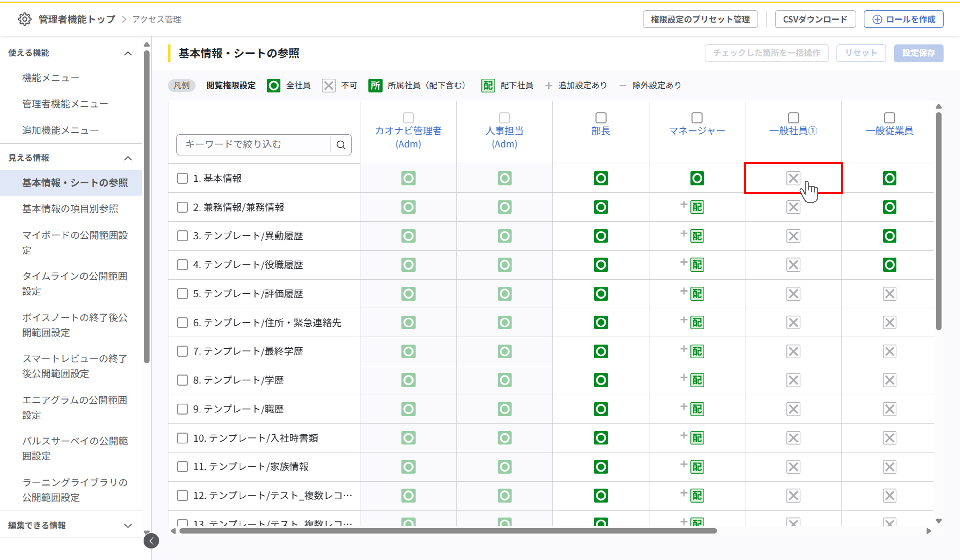Click リセット button
Viewport: 960px width, 560px height.
[x=861, y=53]
